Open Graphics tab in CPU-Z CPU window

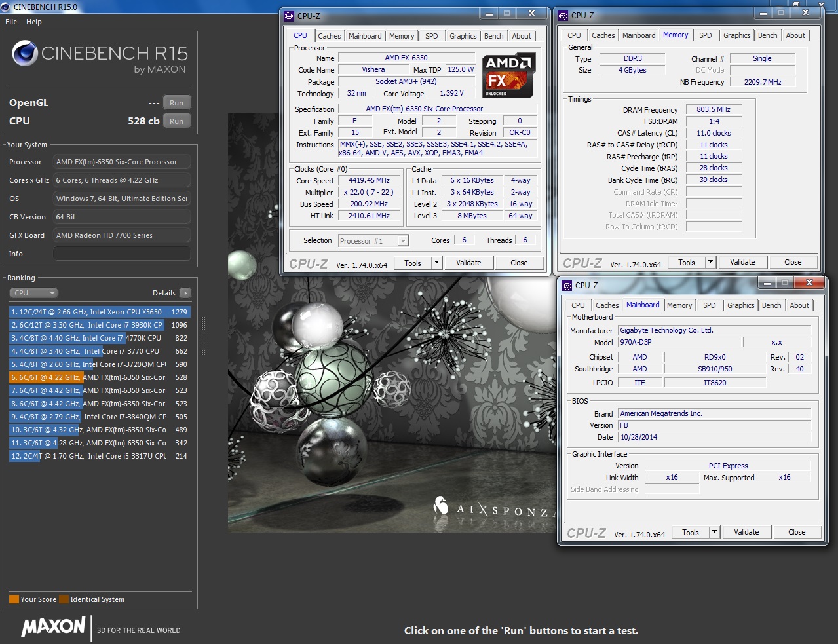(x=463, y=36)
